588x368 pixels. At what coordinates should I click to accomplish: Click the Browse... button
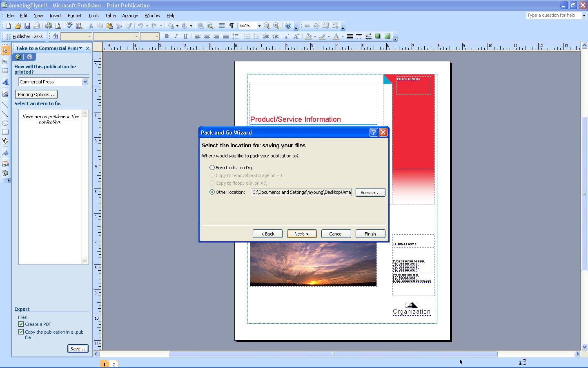370,193
